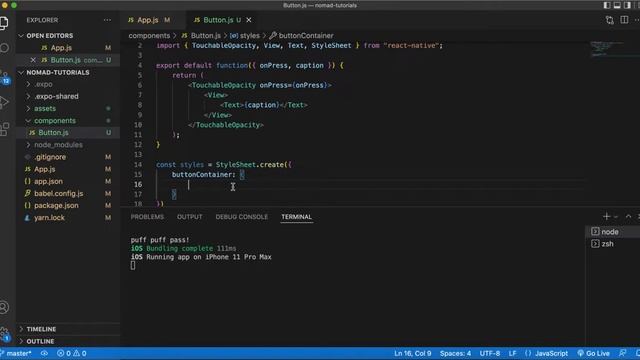The image size is (640, 360).
Task: Collapse the components folder
Action: (68, 121)
